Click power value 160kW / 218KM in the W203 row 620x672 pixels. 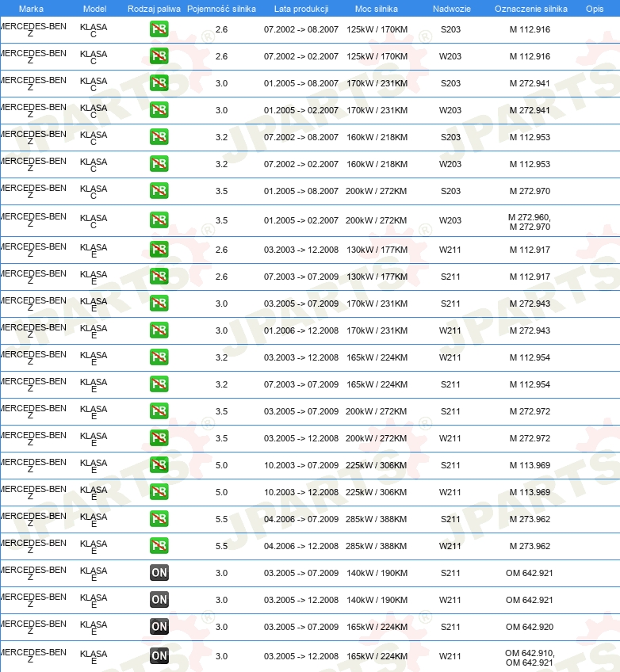377,164
